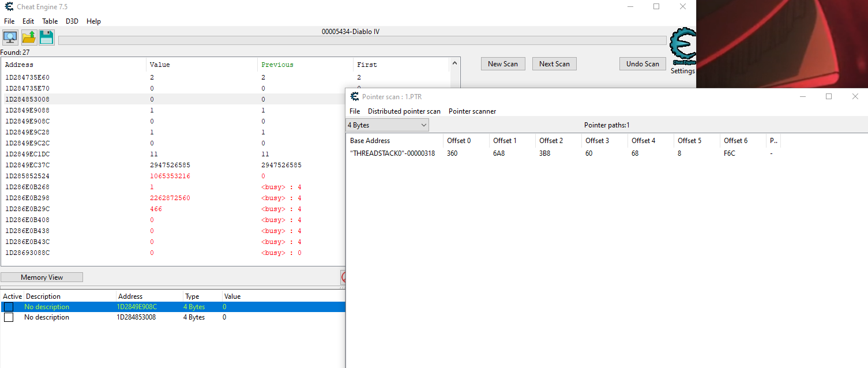Click the open process computer icon

(x=10, y=37)
